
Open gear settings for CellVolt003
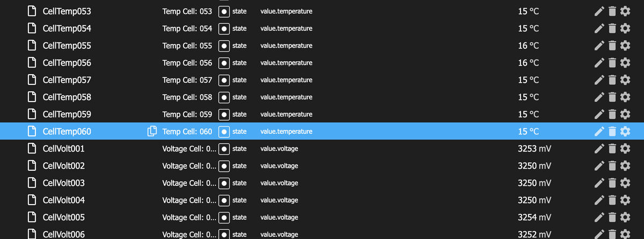click(x=625, y=183)
